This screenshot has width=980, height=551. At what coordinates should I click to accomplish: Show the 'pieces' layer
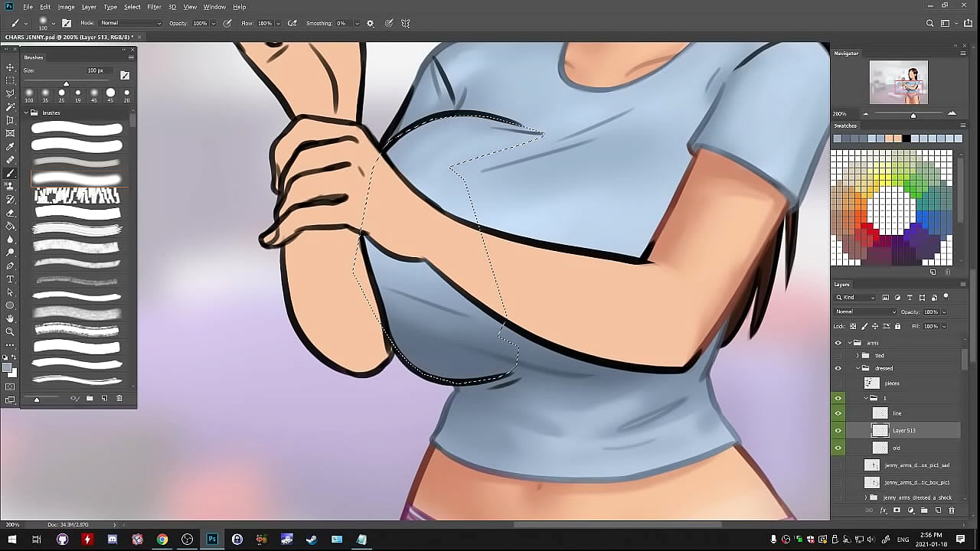[838, 383]
